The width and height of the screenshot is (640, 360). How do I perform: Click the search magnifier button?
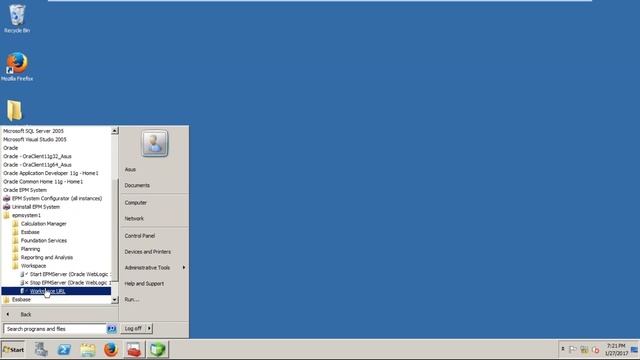(111, 329)
